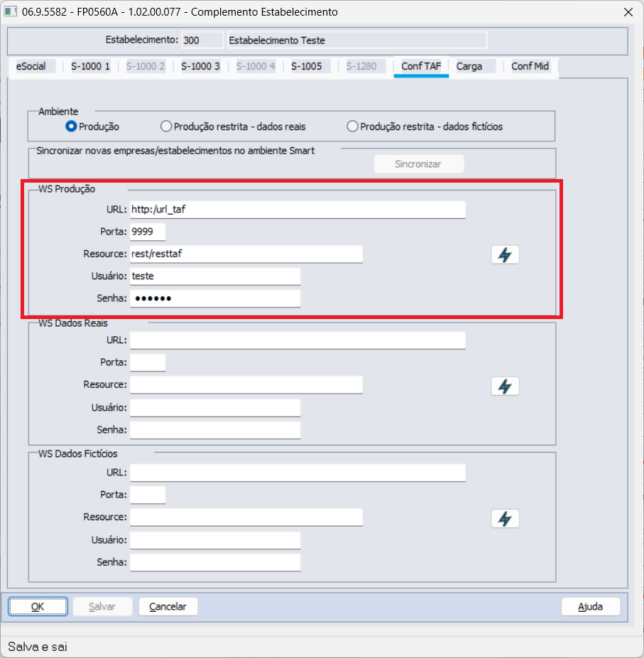Image resolution: width=644 pixels, height=658 pixels.
Task: Edit the WS Produção URL field
Action: pos(298,210)
